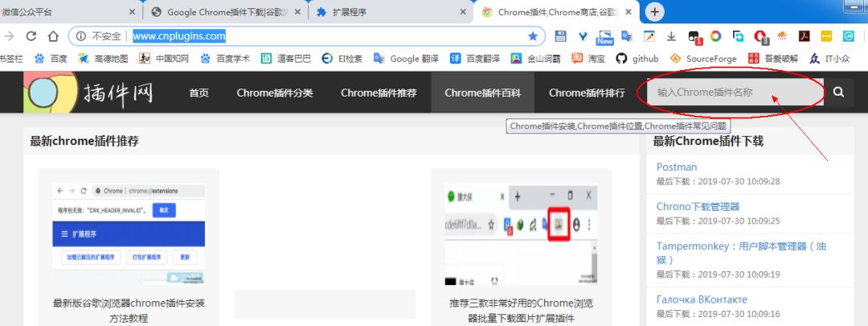Click the 输入Chrome插件名称 search field

[735, 92]
